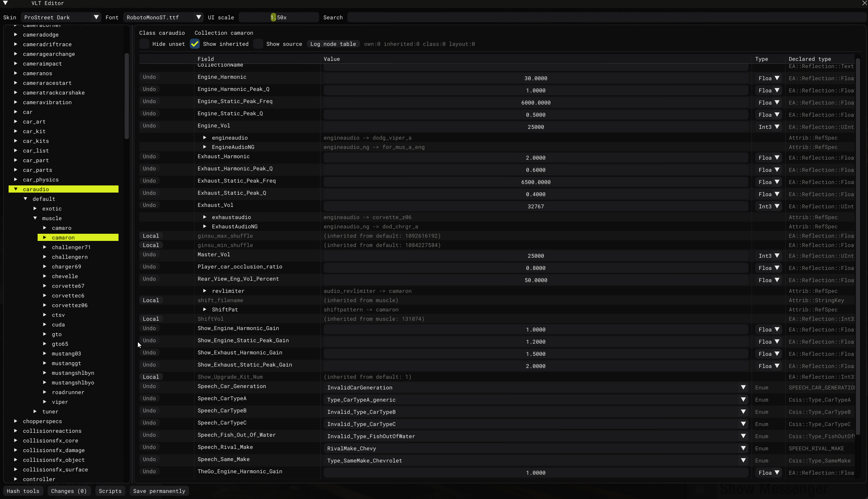Click Local for Show_Upgrade_Kit_Num
Viewport: 868px width, 499px height.
(x=151, y=377)
